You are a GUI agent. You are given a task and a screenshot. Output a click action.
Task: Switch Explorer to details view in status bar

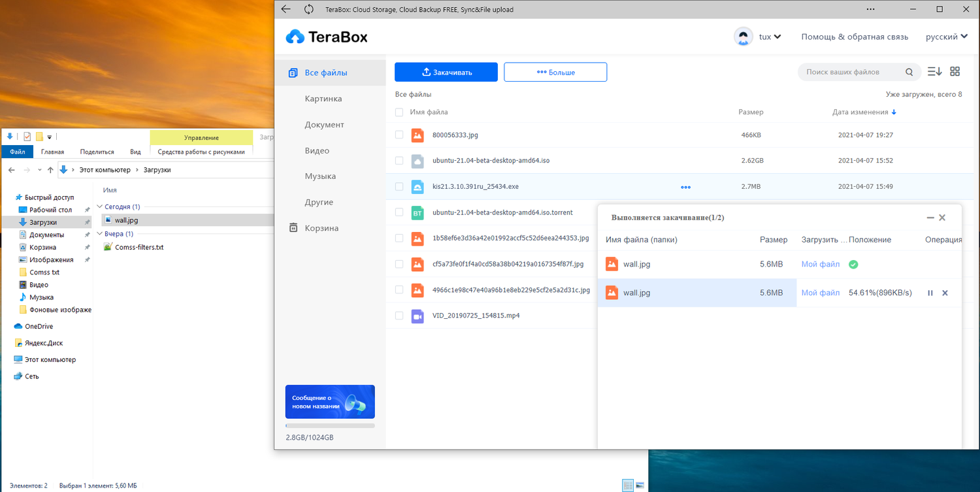pos(628,485)
